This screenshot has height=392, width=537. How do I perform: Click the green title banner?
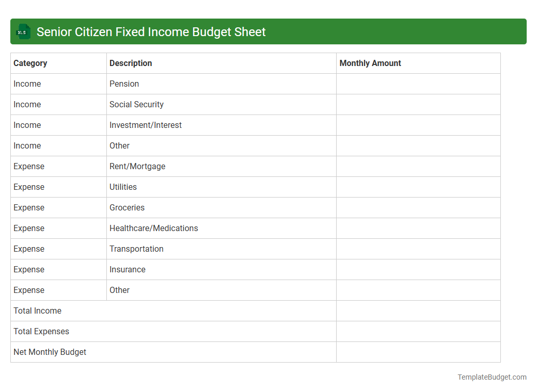point(268,31)
